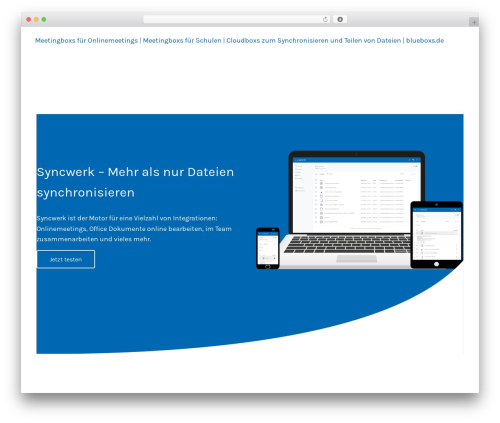Reload page using browser refresh icon
Viewport: 500px width, 423px height.
click(x=325, y=19)
